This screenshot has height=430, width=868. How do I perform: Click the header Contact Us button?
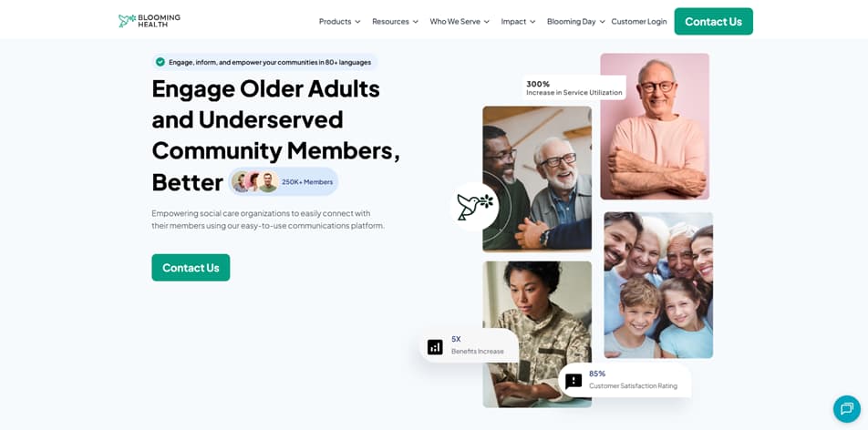tap(714, 22)
